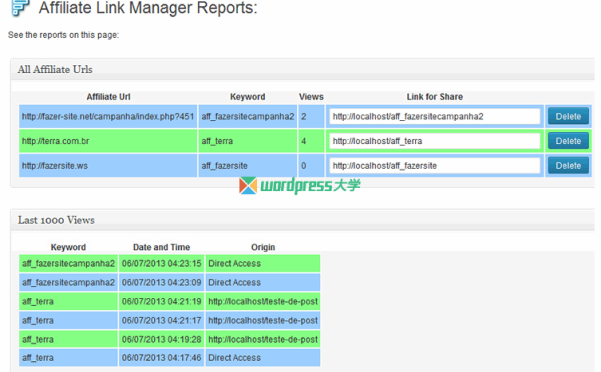The image size is (601, 372).
Task: Select the 04:17:46 aff_terra view row
Action: [x=169, y=358]
